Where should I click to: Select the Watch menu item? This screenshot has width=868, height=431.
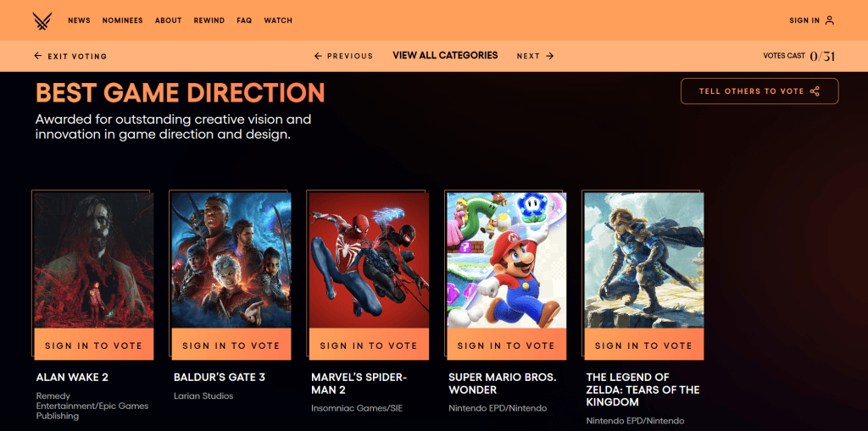pos(278,20)
